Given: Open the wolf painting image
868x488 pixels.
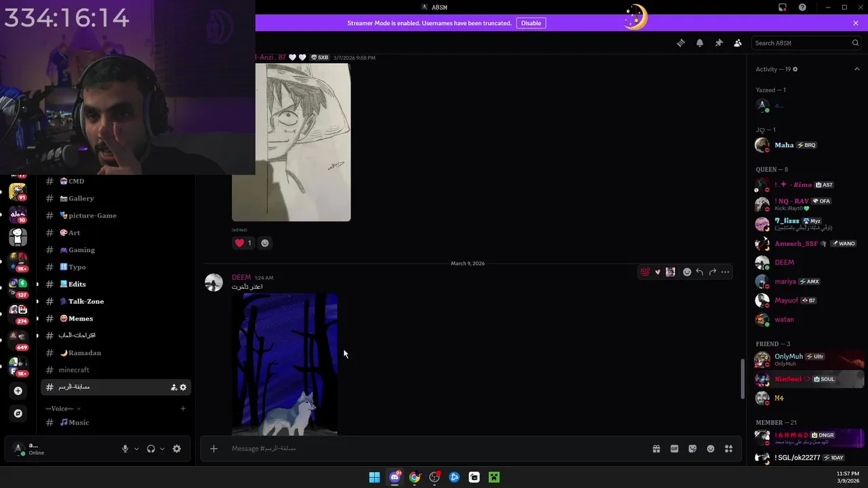Looking at the screenshot, I should [285, 364].
